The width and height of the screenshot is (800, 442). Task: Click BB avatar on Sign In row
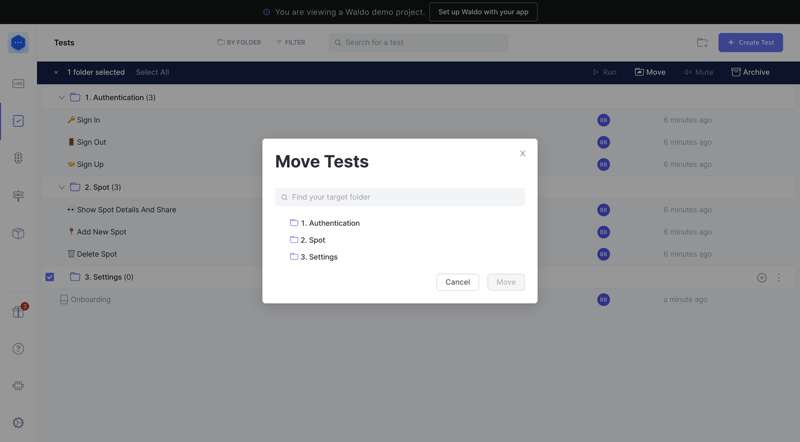click(604, 120)
